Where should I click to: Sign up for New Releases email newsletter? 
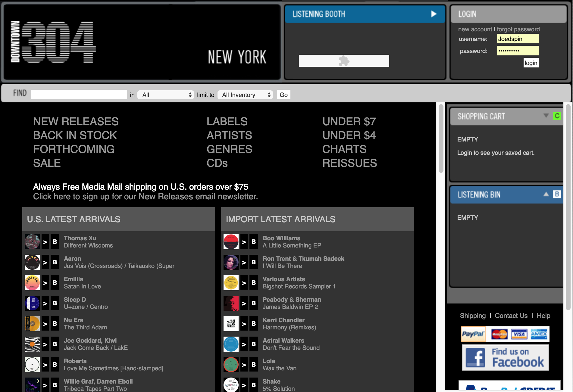click(146, 197)
